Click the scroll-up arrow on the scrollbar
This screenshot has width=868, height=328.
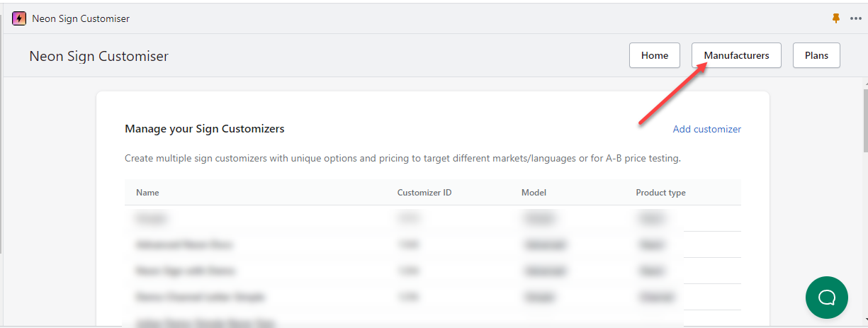864,84
